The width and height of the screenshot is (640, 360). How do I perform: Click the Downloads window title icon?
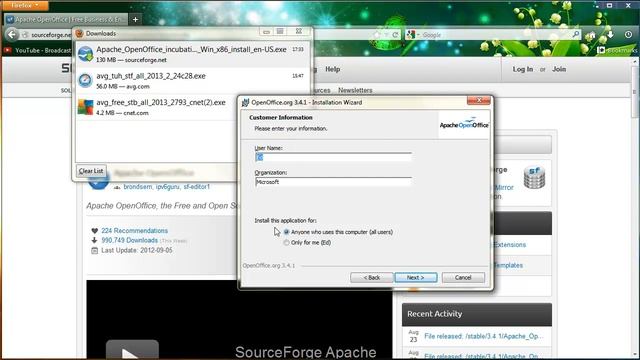coord(80,33)
